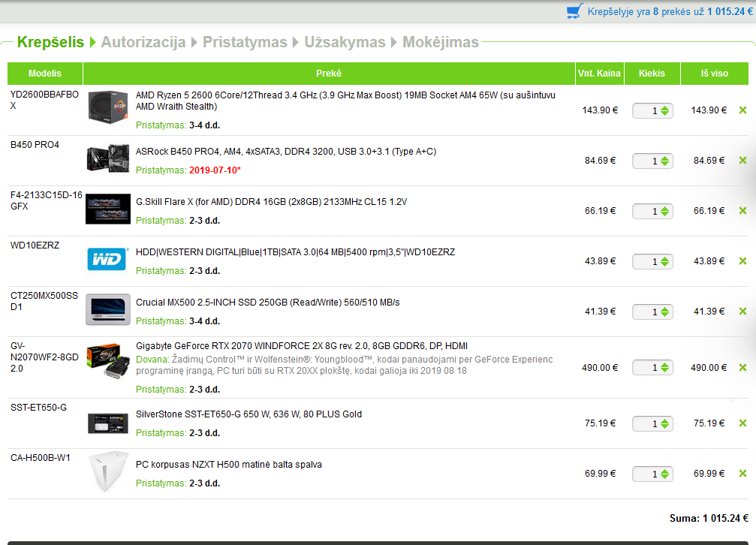Remove Crucial MX500 SSD from cart
The image size is (756, 545).
742,311
